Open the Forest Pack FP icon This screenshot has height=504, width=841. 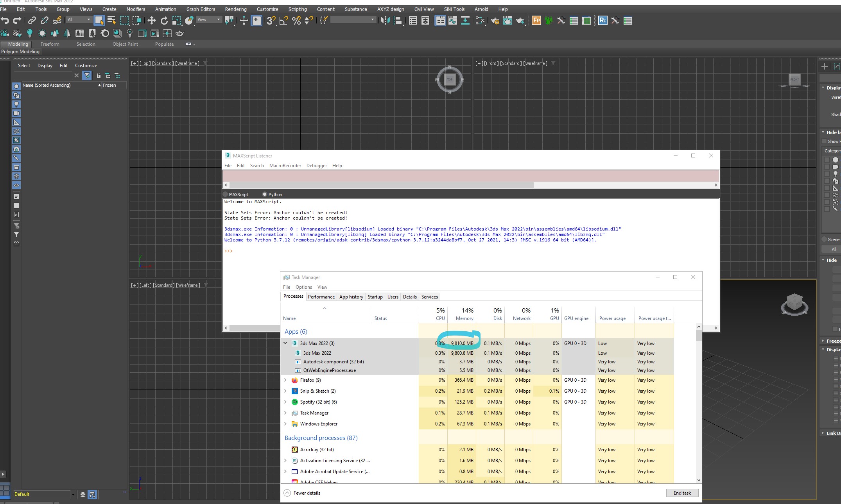click(x=536, y=21)
